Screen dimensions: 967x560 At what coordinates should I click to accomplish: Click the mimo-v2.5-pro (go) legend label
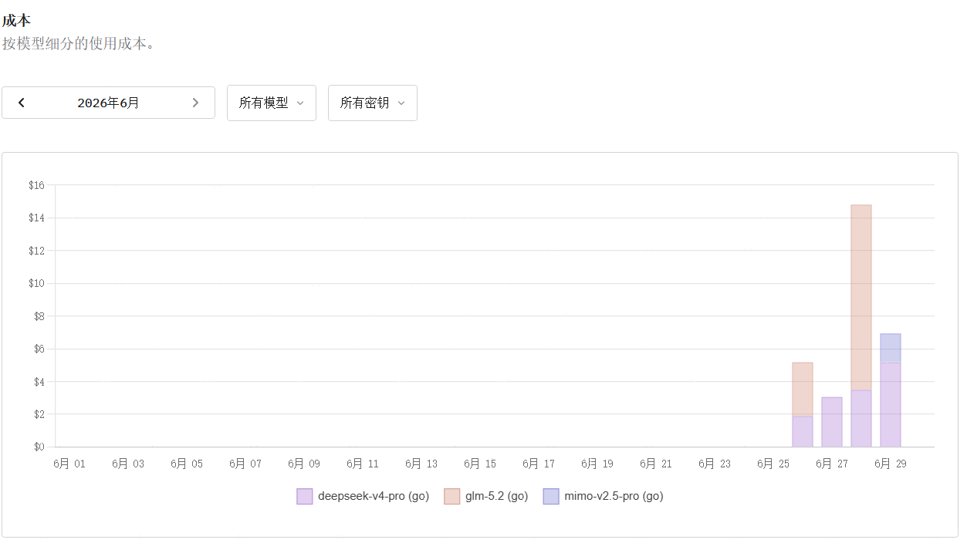[x=614, y=496]
